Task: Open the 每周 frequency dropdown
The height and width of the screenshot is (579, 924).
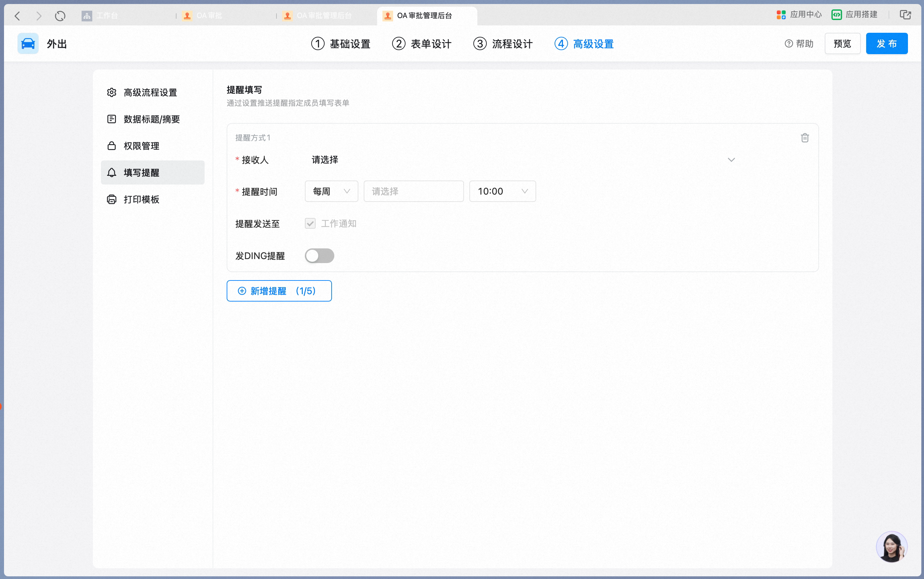Action: click(331, 191)
